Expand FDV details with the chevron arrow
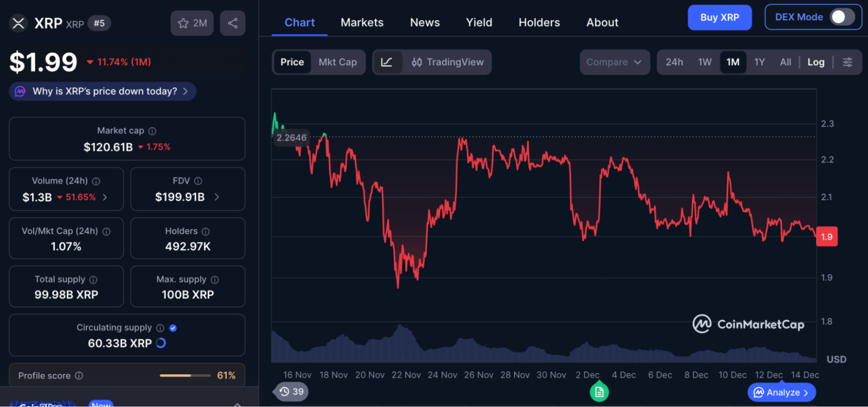Screen dimensions: 868x407 point(216,197)
